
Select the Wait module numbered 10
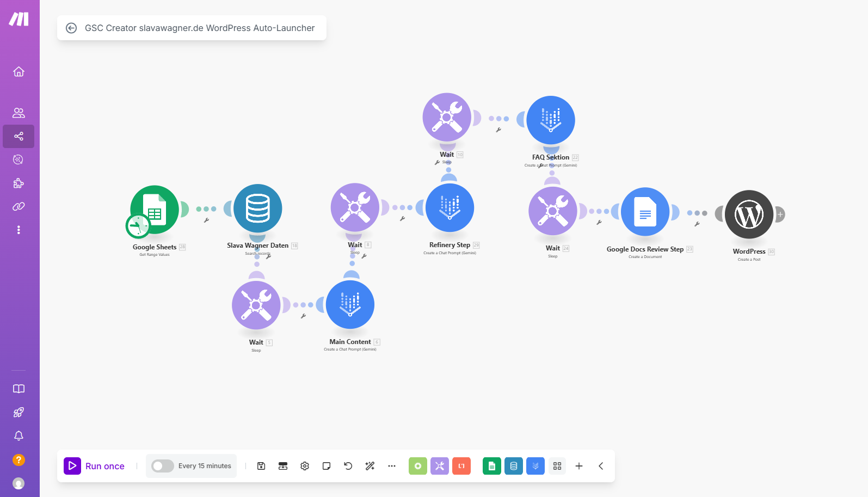(x=447, y=118)
